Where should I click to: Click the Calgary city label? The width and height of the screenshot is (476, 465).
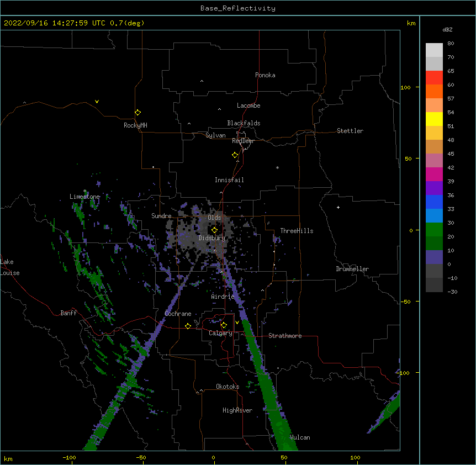coord(220,333)
